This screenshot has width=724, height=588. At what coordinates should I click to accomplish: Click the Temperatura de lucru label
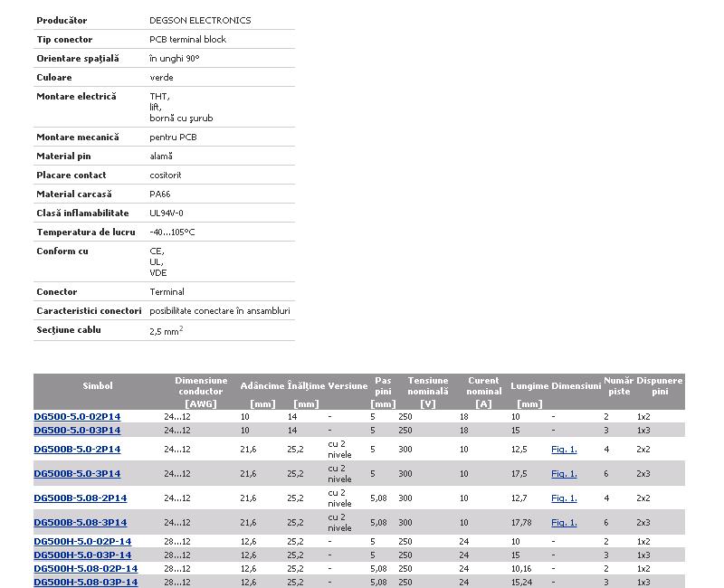point(86,232)
